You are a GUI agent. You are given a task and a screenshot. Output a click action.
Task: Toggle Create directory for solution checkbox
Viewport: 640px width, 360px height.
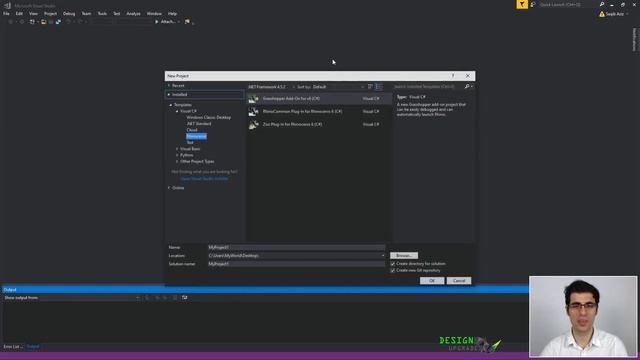coord(393,264)
